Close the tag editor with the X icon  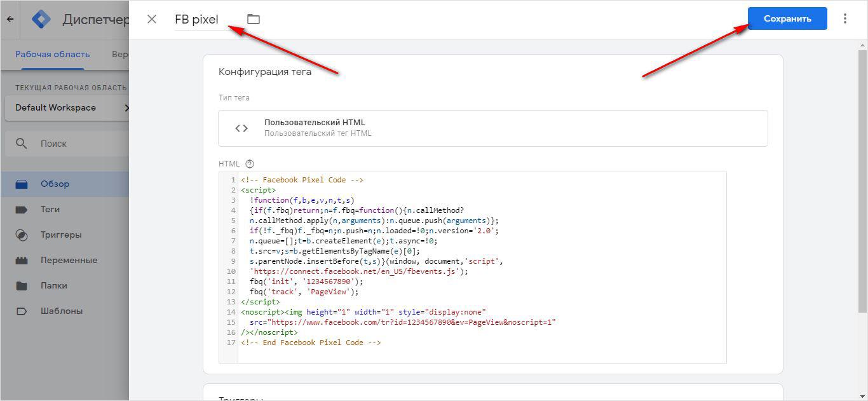tap(151, 19)
